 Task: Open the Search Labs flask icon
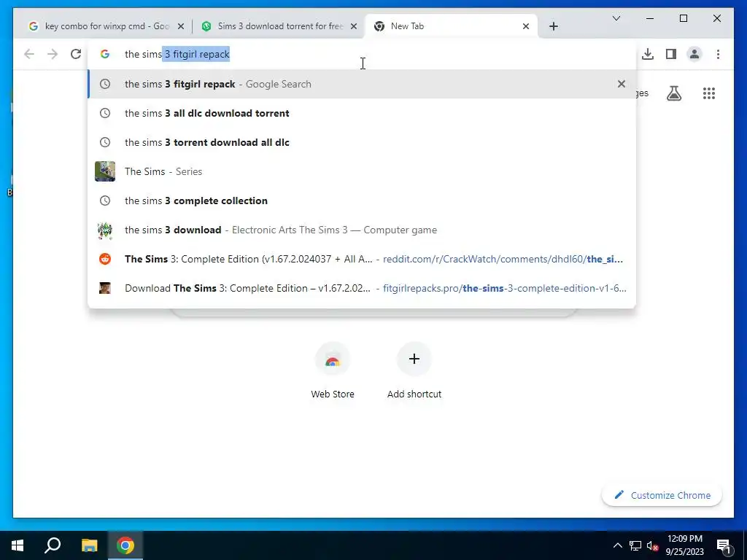click(673, 93)
